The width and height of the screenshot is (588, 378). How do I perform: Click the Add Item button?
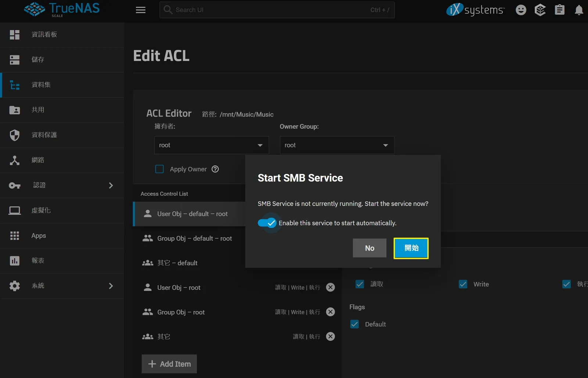pos(169,364)
